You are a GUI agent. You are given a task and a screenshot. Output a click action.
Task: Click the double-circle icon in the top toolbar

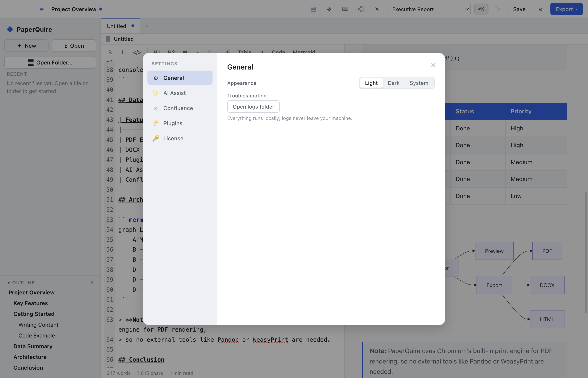[361, 9]
